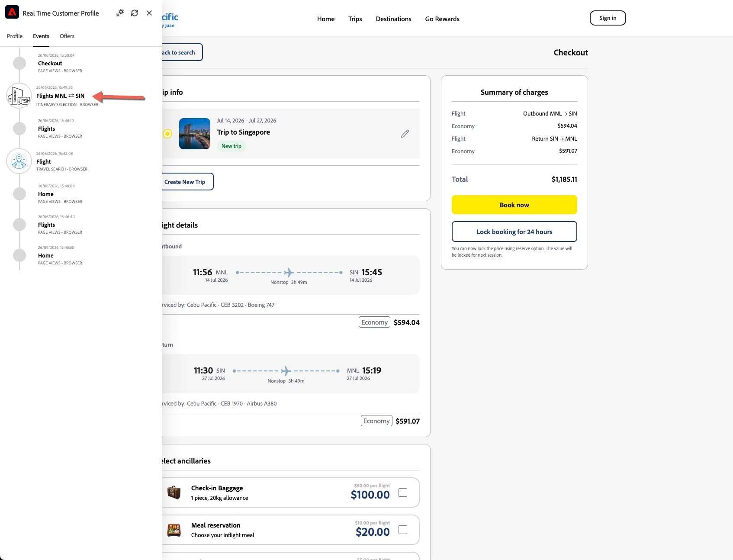Click the Sign in button

pos(608,18)
